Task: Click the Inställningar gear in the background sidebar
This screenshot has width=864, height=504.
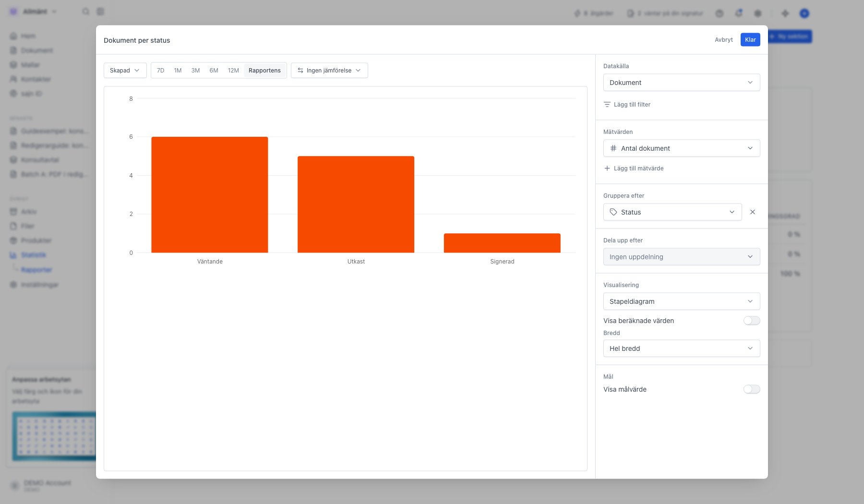Action: (x=14, y=285)
